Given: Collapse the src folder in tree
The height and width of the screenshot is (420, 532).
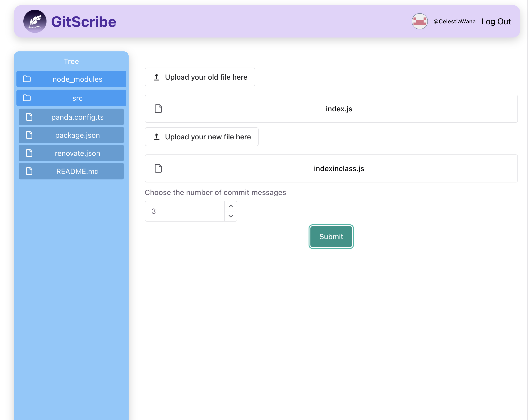Looking at the screenshot, I should (77, 98).
